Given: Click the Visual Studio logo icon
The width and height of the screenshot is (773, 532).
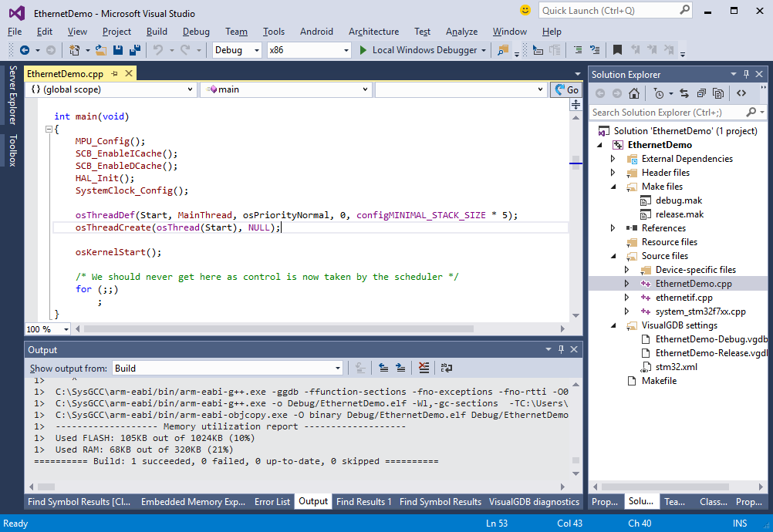Looking at the screenshot, I should pyautogui.click(x=17, y=13).
